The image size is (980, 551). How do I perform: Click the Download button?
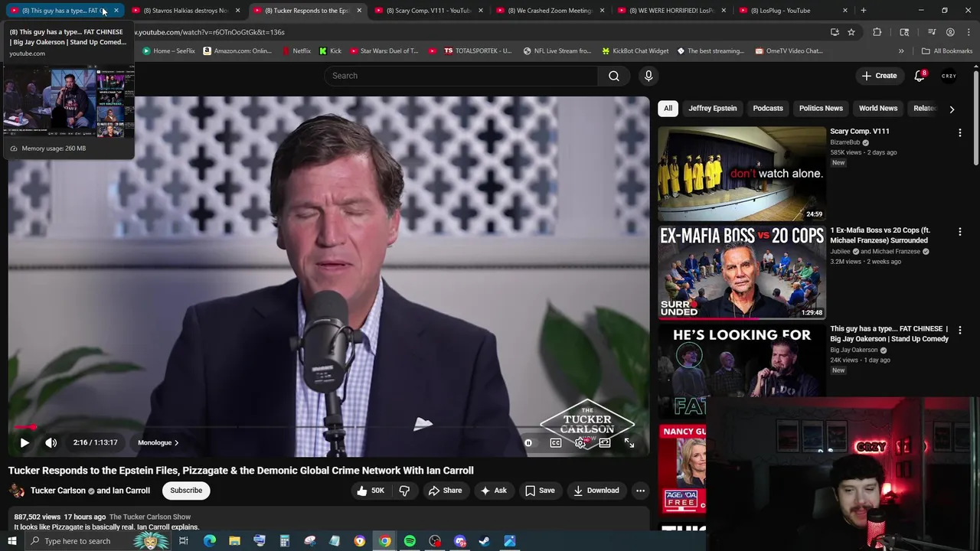coord(596,491)
